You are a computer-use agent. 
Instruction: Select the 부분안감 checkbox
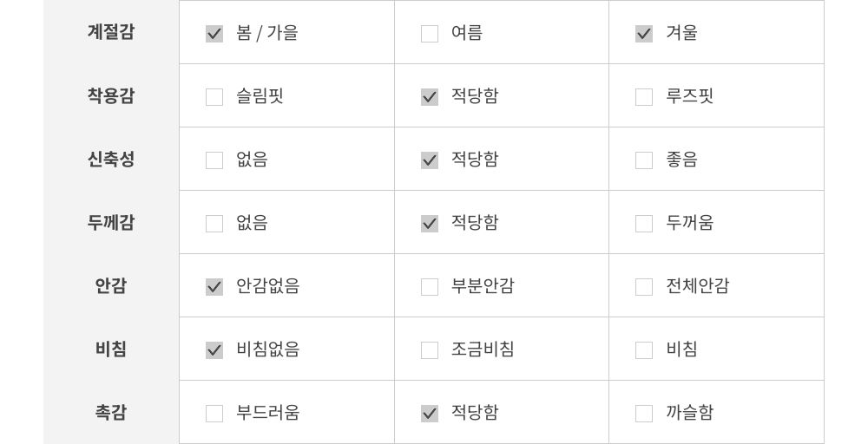(x=430, y=287)
